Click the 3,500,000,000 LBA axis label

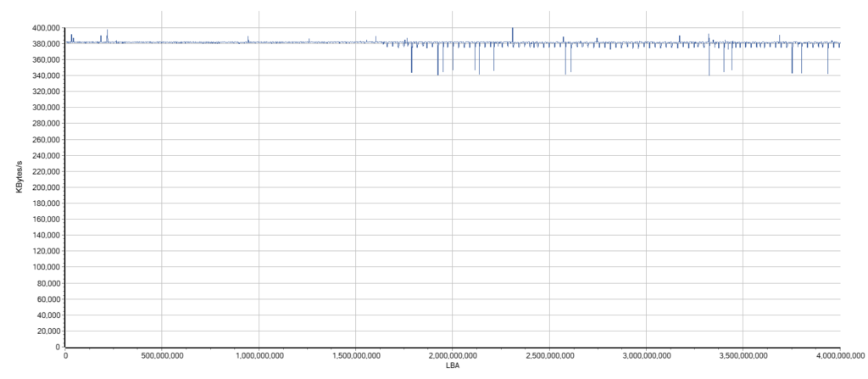pos(743,355)
